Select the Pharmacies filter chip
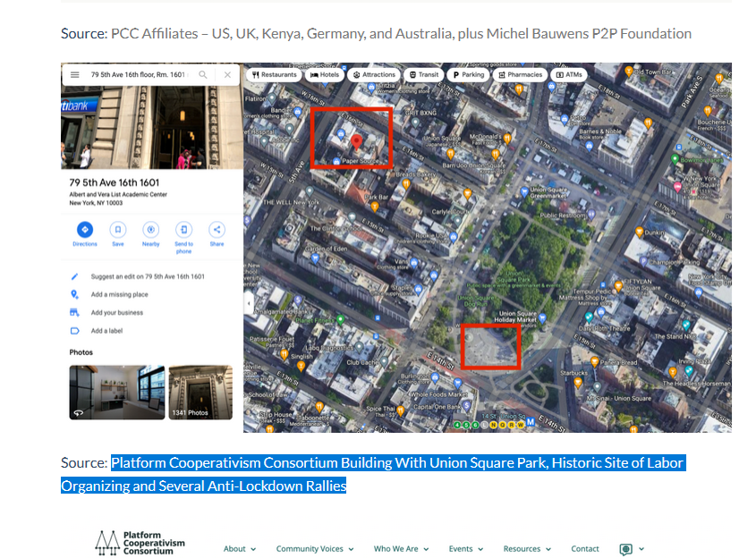This screenshot has width=756, height=558. tap(520, 75)
